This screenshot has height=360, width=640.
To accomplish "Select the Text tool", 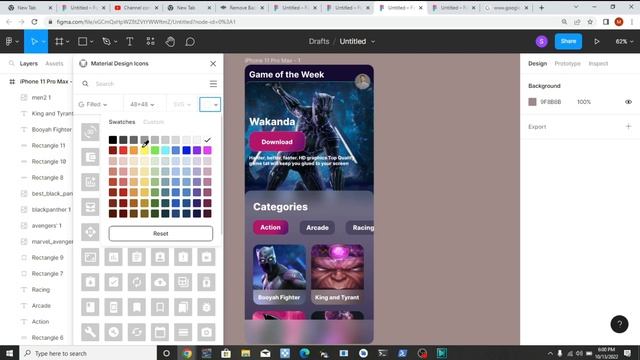I will tap(130, 42).
